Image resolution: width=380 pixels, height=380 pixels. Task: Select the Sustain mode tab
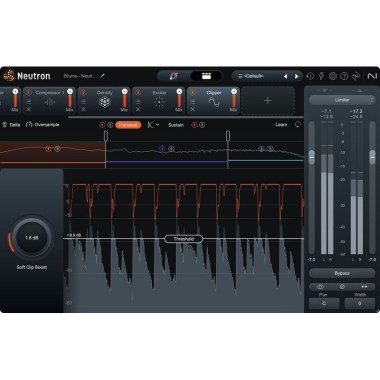coord(176,125)
